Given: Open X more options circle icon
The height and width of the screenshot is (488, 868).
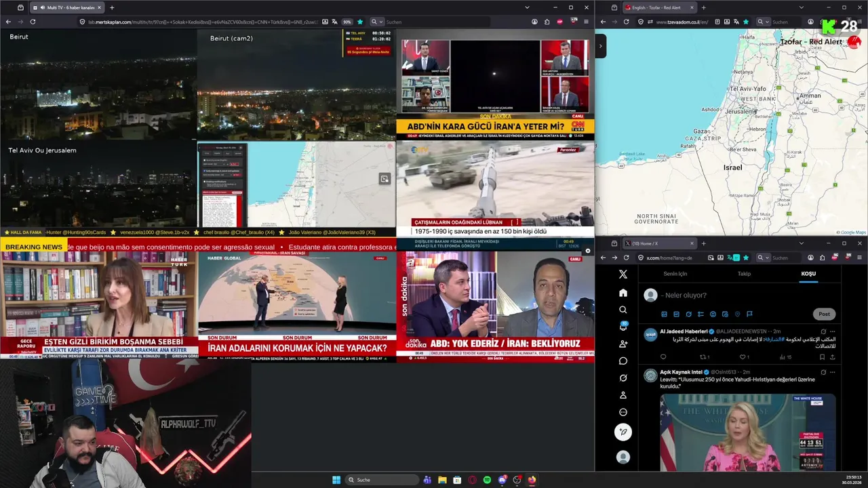Looking at the screenshot, I should click(x=623, y=412).
